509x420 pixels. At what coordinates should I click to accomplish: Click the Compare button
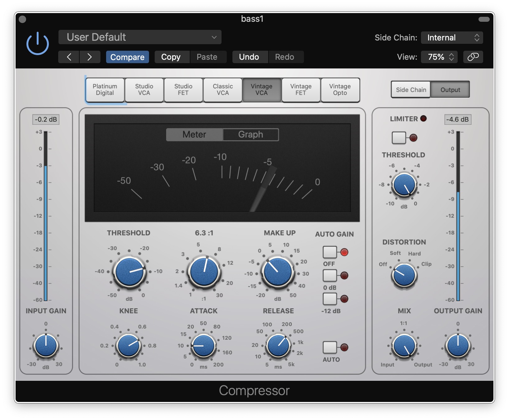tap(127, 57)
